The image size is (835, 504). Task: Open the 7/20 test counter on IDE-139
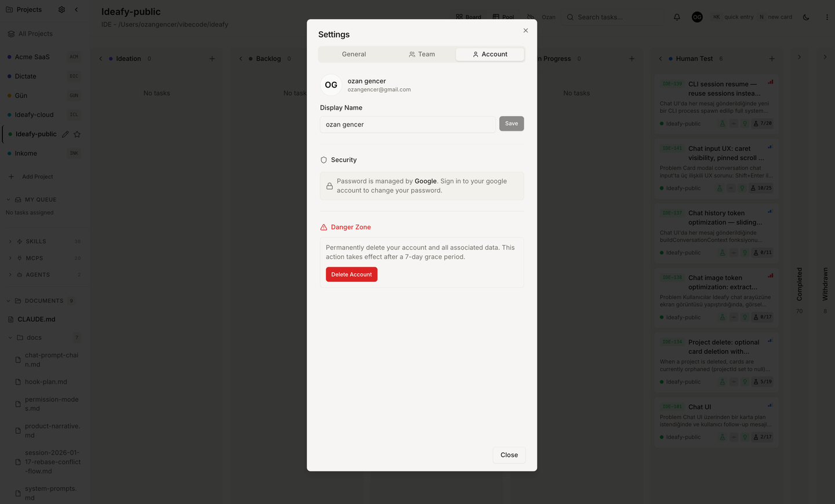pyautogui.click(x=763, y=124)
